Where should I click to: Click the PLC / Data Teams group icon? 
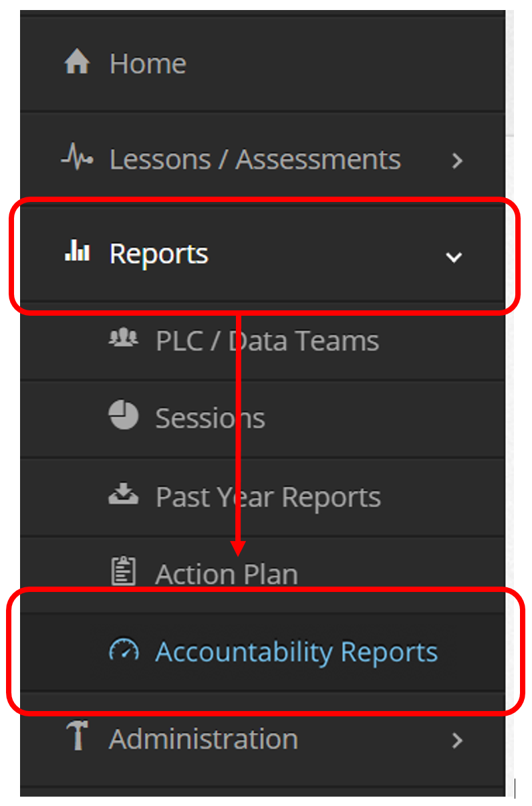(x=123, y=339)
